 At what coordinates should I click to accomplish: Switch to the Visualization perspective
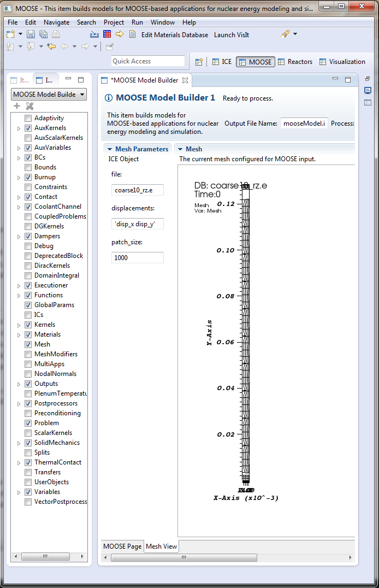coord(342,62)
